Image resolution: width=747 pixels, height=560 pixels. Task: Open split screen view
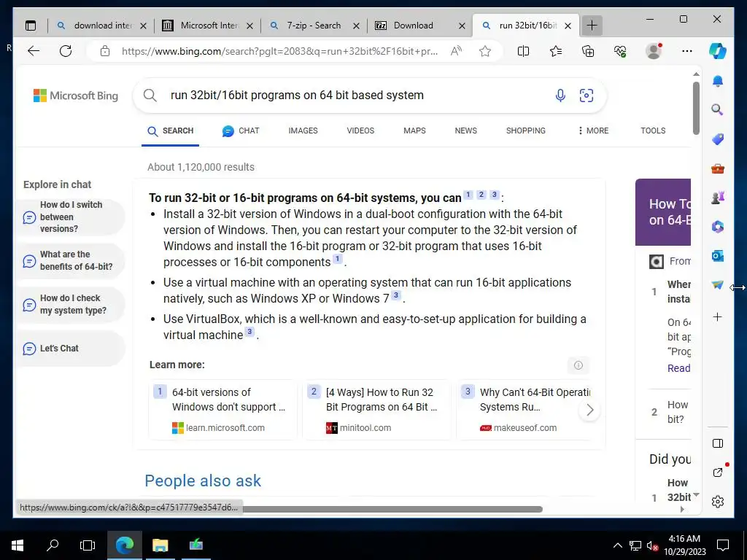(523, 51)
